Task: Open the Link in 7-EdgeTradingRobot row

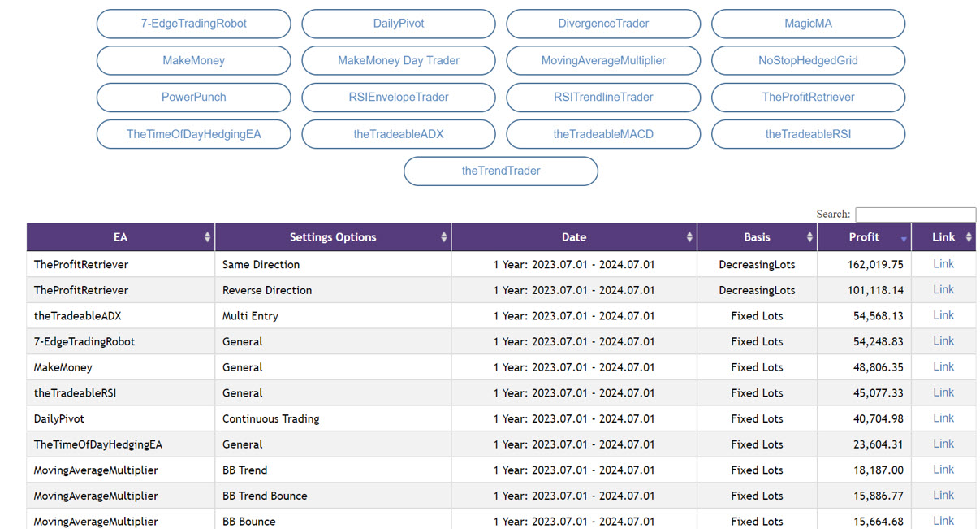Action: [943, 341]
